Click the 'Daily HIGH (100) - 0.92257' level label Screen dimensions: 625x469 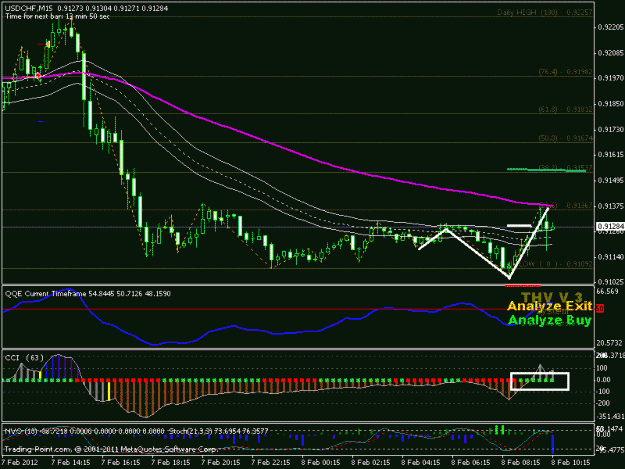point(544,12)
